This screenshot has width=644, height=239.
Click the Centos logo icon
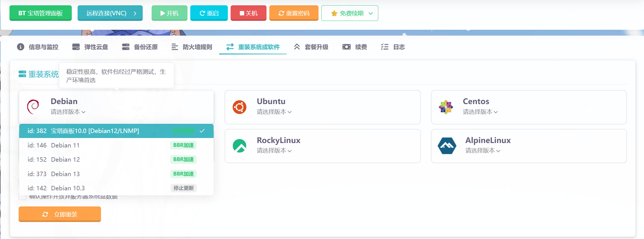(x=446, y=107)
